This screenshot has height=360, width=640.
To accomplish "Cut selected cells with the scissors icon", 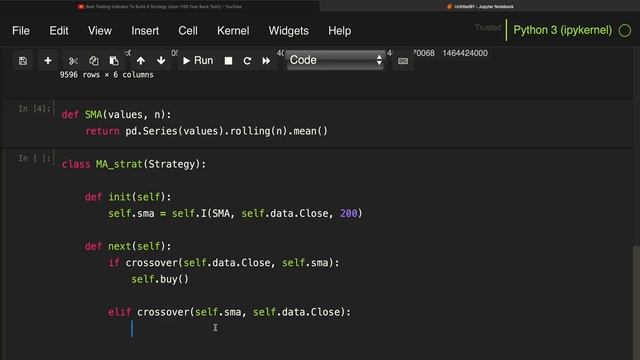I will [73, 61].
